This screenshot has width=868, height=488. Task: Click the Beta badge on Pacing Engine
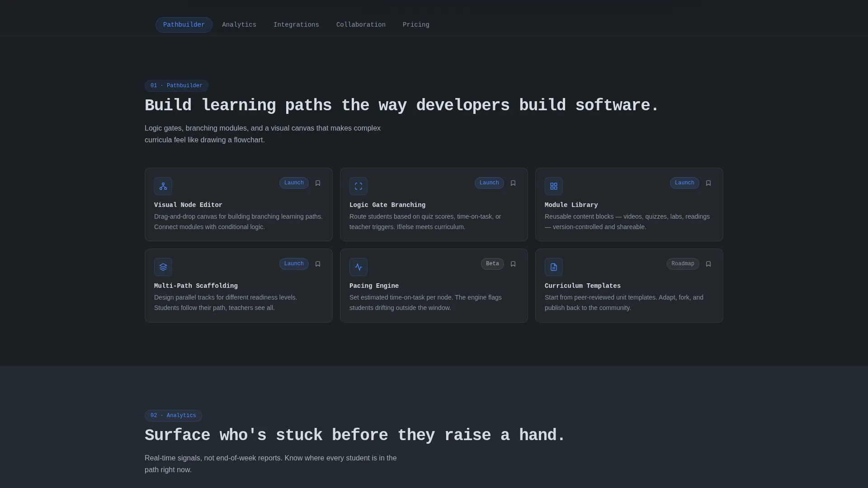coord(492,264)
